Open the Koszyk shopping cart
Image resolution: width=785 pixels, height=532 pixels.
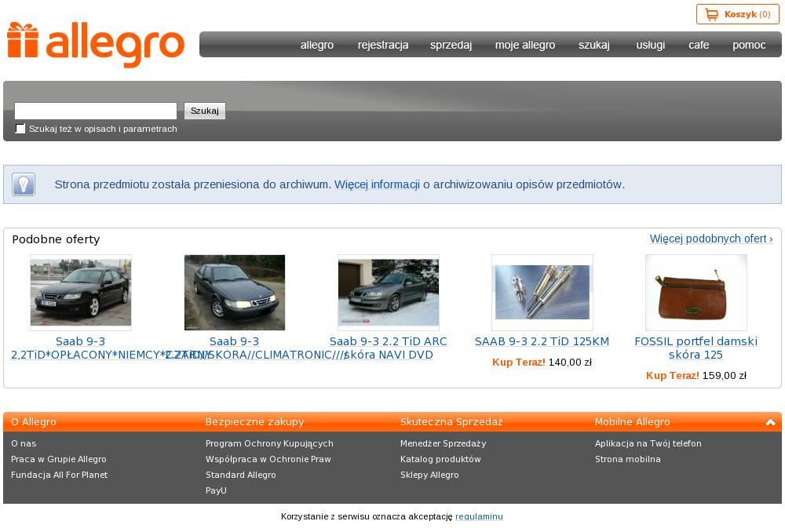pyautogui.click(x=737, y=14)
